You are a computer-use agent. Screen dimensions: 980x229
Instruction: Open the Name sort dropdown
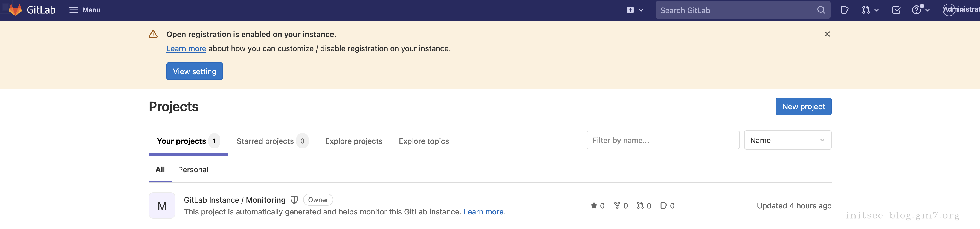click(787, 140)
